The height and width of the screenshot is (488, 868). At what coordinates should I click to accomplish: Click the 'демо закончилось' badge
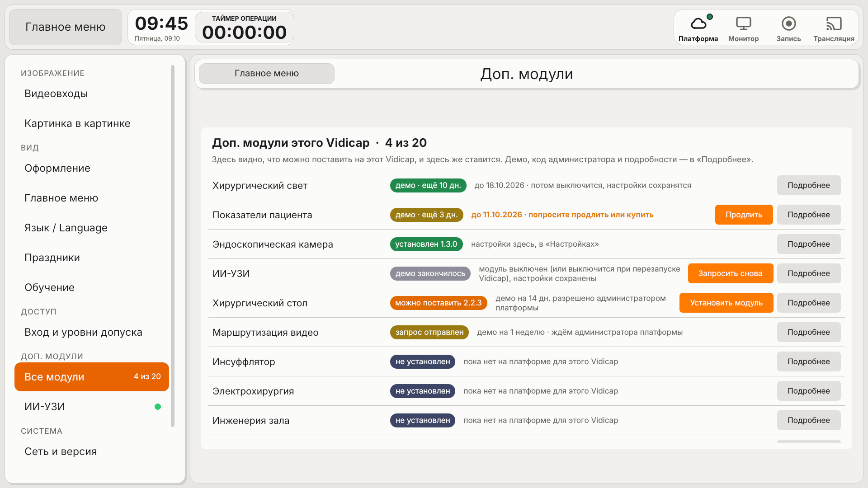pos(430,273)
